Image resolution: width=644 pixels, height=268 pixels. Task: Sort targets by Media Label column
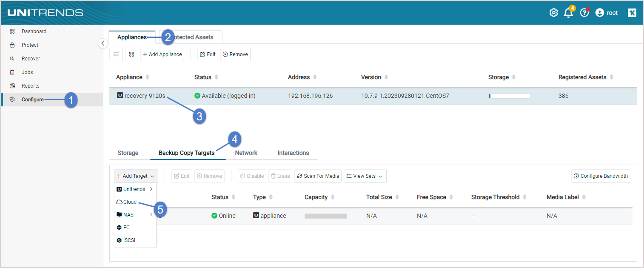pos(584,197)
